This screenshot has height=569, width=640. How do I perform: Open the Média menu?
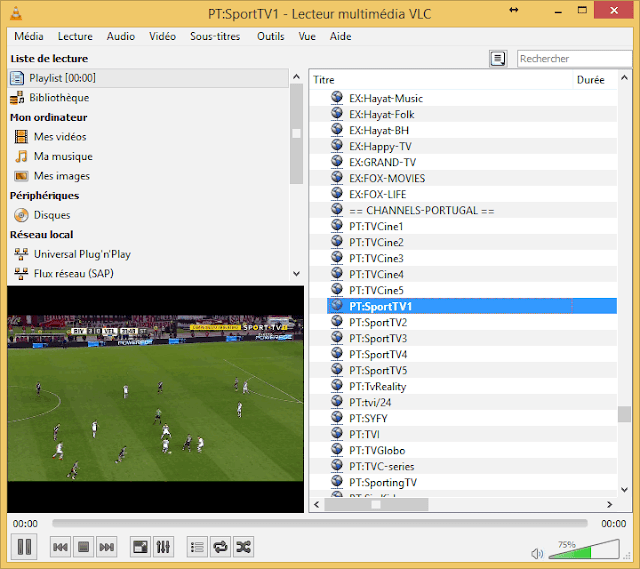click(29, 36)
